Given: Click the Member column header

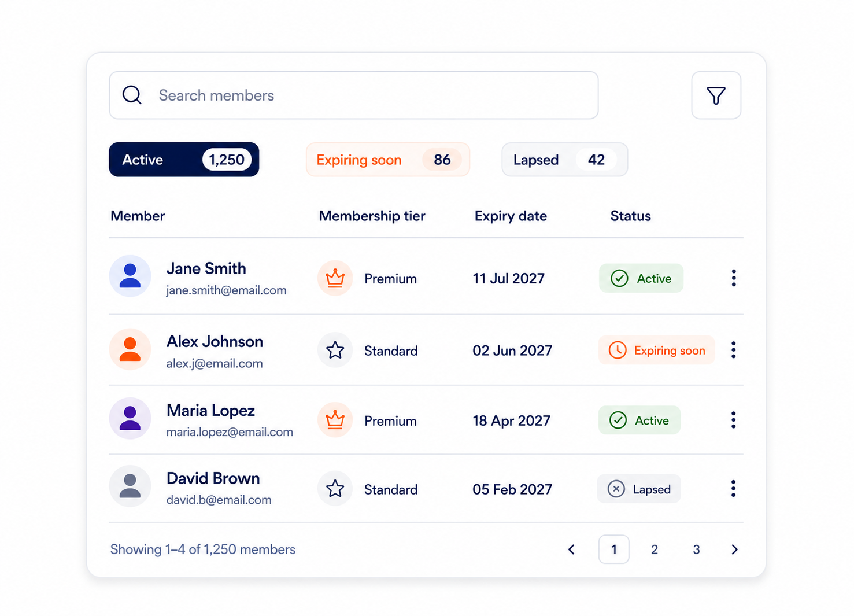Looking at the screenshot, I should point(138,216).
